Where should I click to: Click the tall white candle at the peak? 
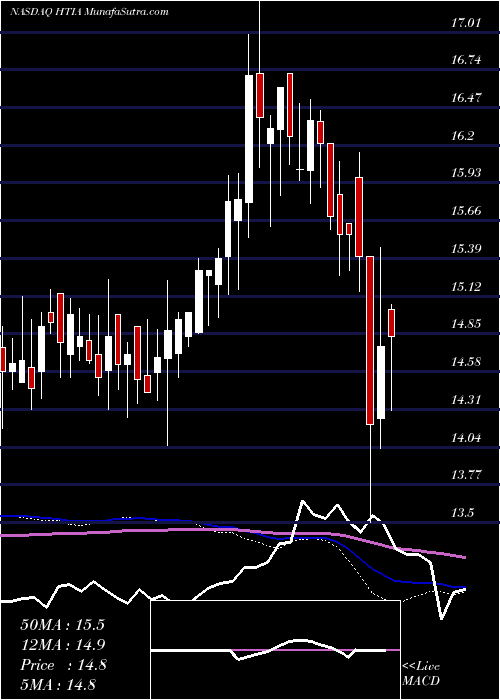point(249,139)
